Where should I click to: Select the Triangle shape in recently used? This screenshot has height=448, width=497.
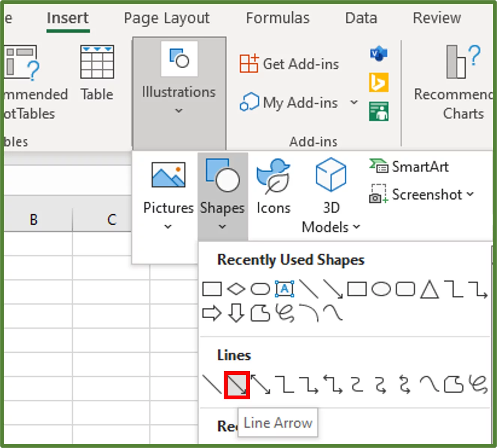click(x=429, y=289)
